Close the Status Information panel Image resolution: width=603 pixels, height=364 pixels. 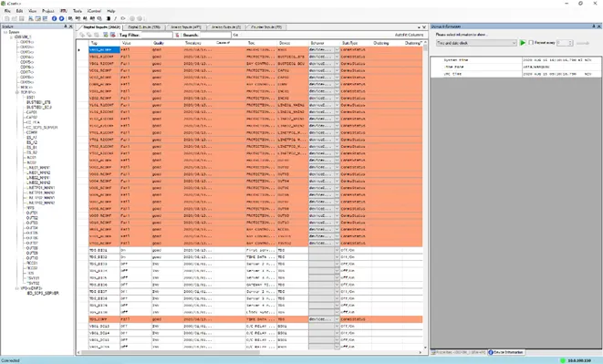[599, 26]
